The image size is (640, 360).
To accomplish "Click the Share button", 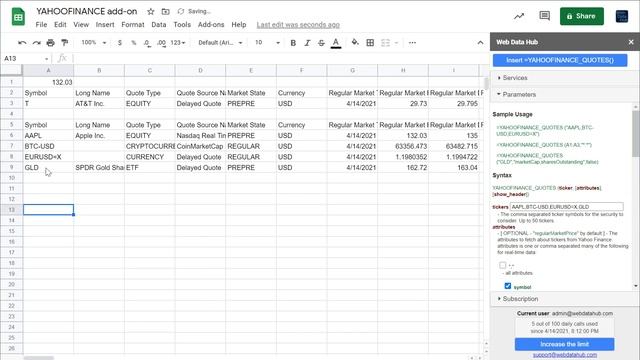I will click(x=582, y=16).
